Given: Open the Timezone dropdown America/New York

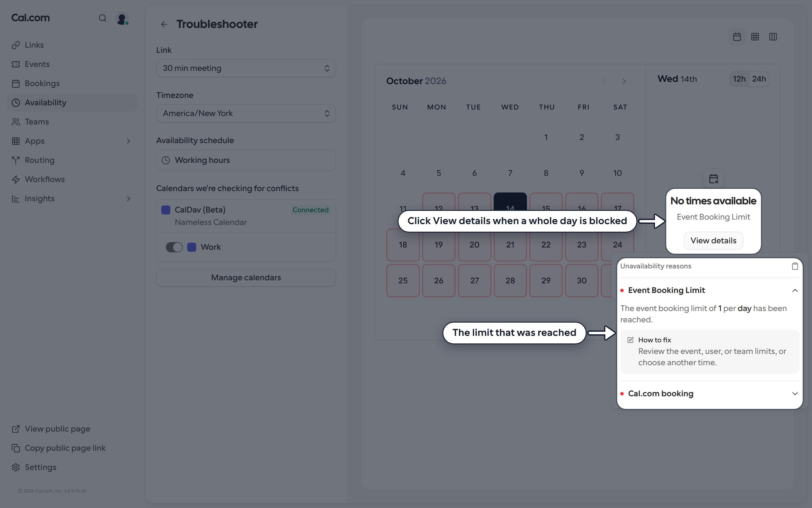Looking at the screenshot, I should pos(246,113).
